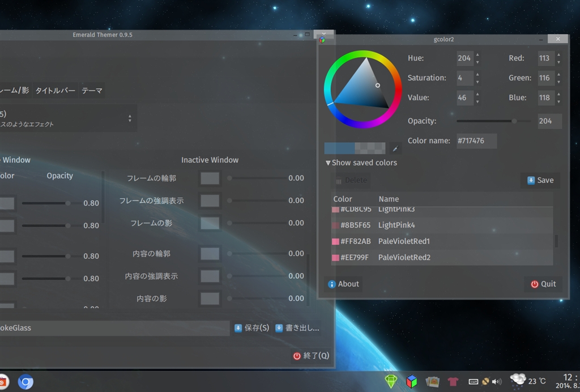Click the Opacity slider in gcolor2
This screenshot has width=580, height=392.
pyautogui.click(x=494, y=121)
